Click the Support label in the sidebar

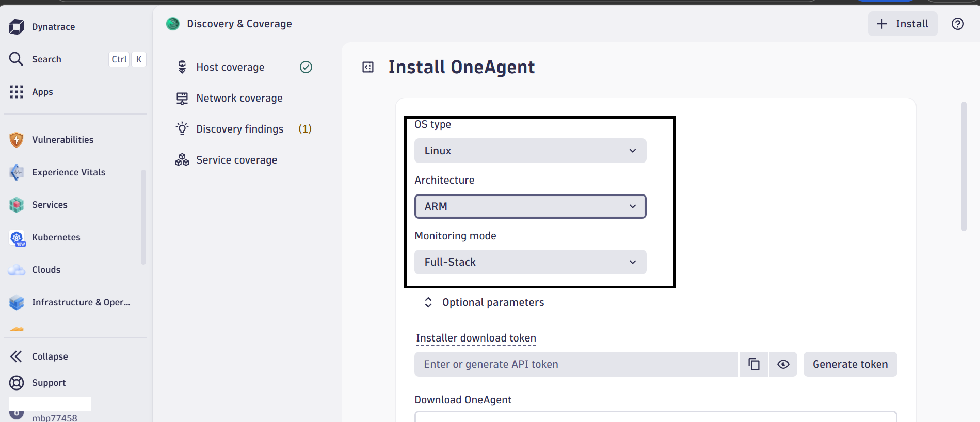49,383
